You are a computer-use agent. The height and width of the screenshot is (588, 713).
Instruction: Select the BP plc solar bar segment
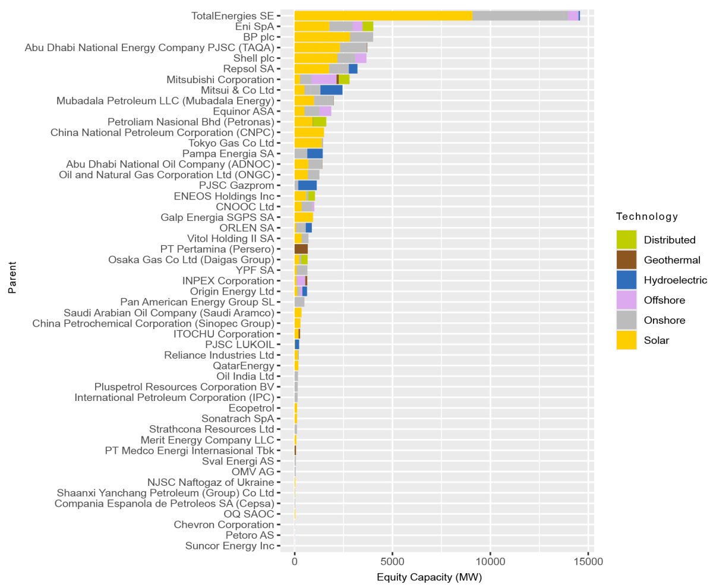[322, 37]
